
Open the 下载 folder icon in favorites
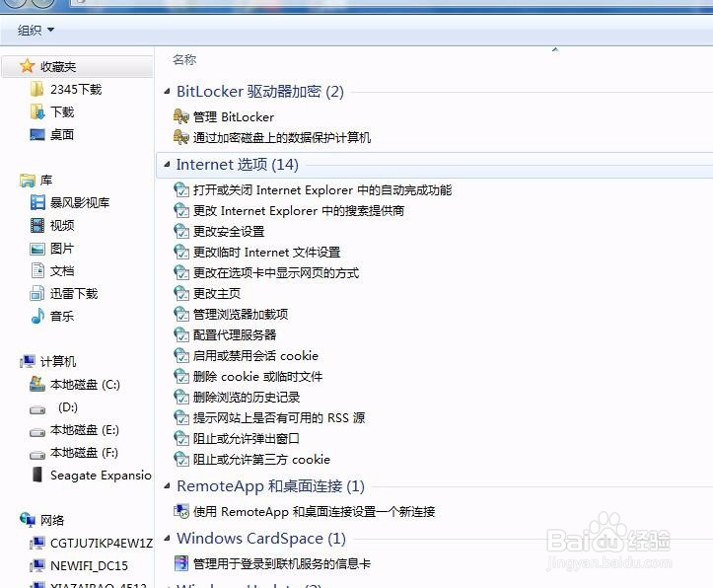(x=36, y=111)
